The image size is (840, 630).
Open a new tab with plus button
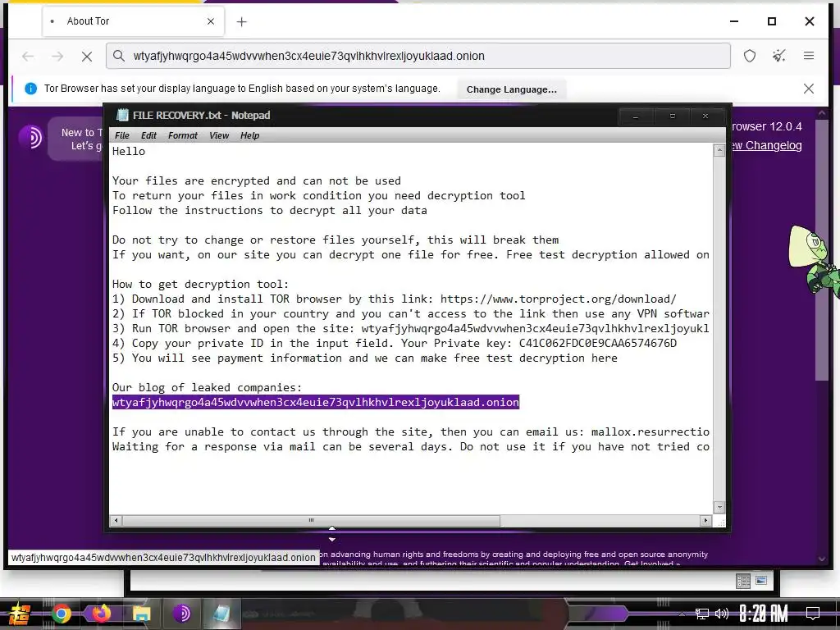(x=242, y=22)
